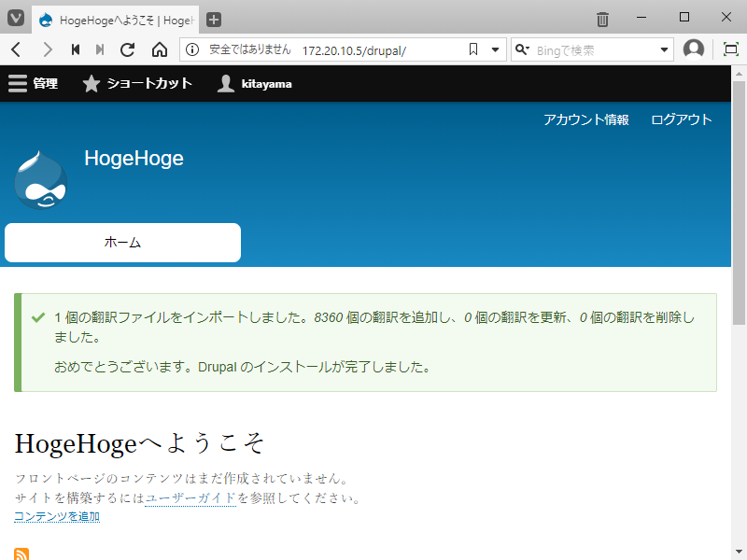747x560 pixels.
Task: Click the HogeHoge site name
Action: (134, 158)
